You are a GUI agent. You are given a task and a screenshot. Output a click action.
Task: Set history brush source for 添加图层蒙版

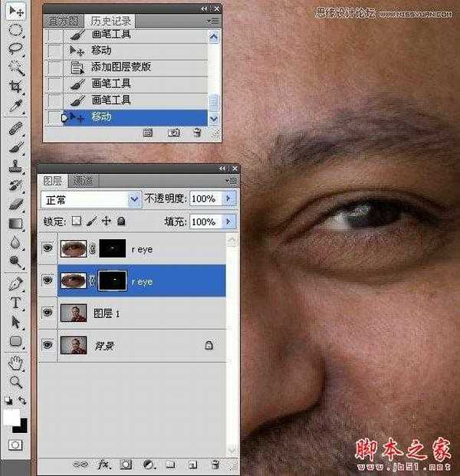tap(55, 67)
